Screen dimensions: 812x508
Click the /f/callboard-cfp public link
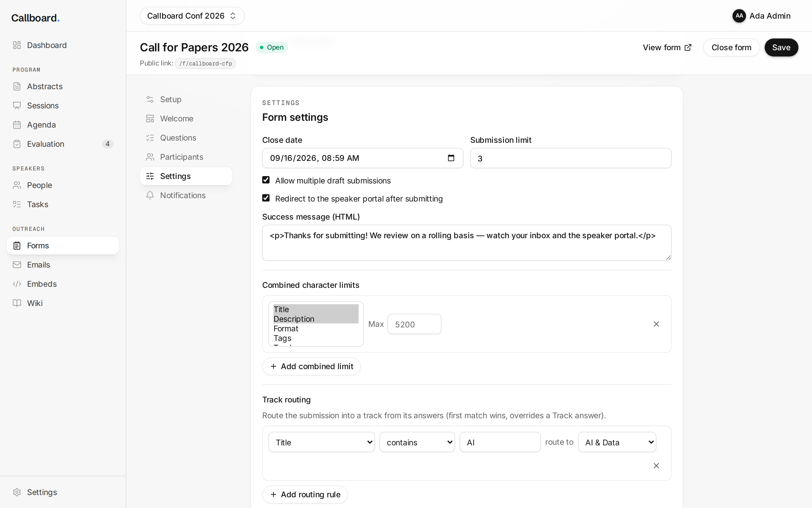[x=205, y=63]
